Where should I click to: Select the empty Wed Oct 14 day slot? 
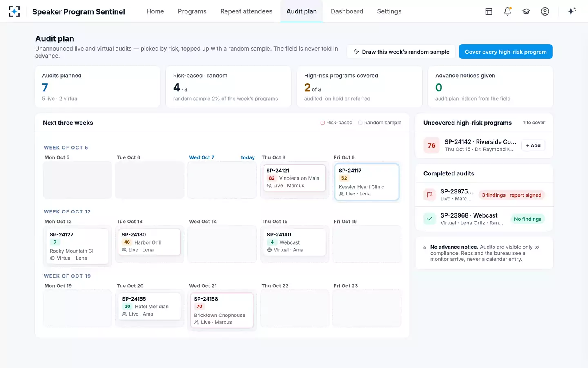(x=222, y=244)
